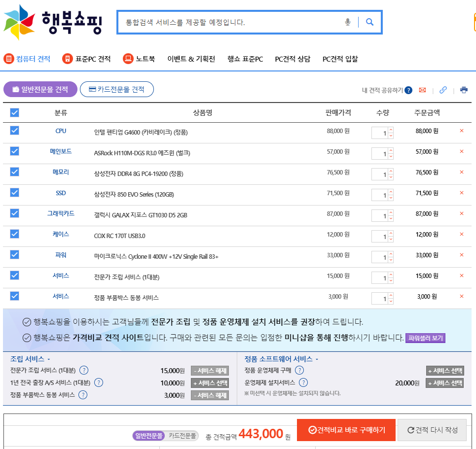Open the 노트북 menu
476x449 pixels.
[x=139, y=59]
